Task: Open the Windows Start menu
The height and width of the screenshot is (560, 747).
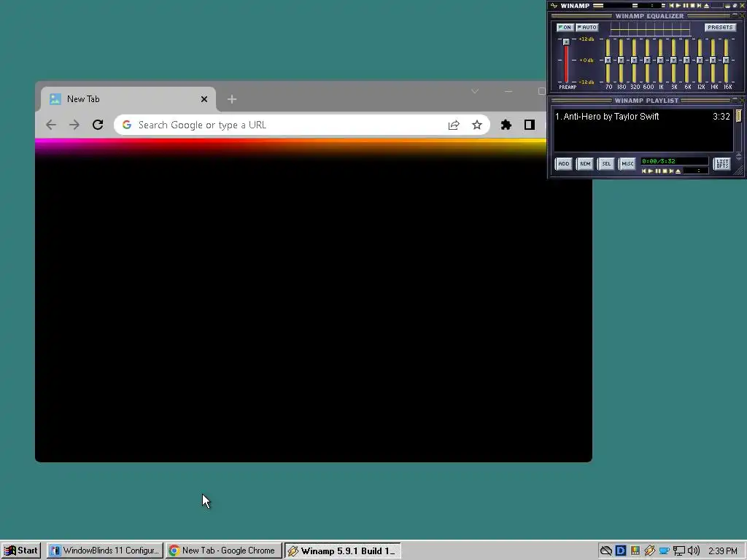Action: [20, 551]
